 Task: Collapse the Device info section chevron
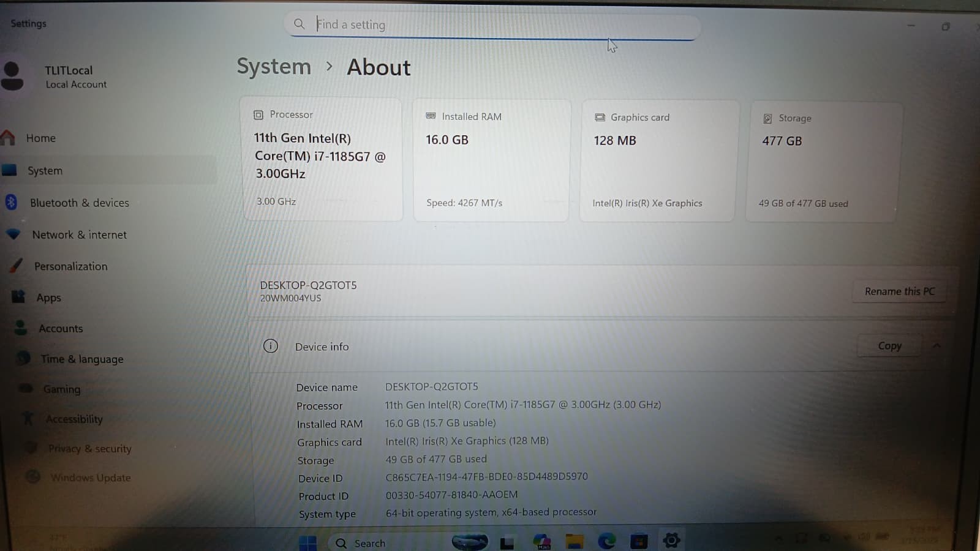(x=937, y=346)
